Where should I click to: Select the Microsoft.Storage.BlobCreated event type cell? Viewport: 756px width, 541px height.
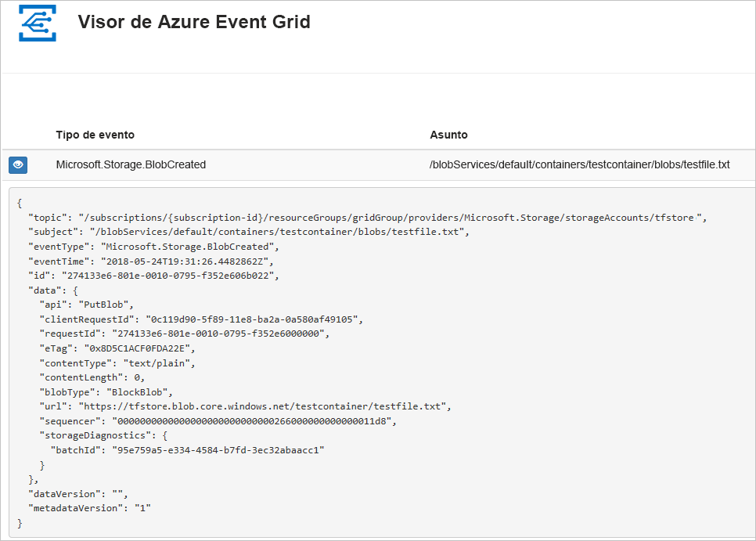click(131, 165)
